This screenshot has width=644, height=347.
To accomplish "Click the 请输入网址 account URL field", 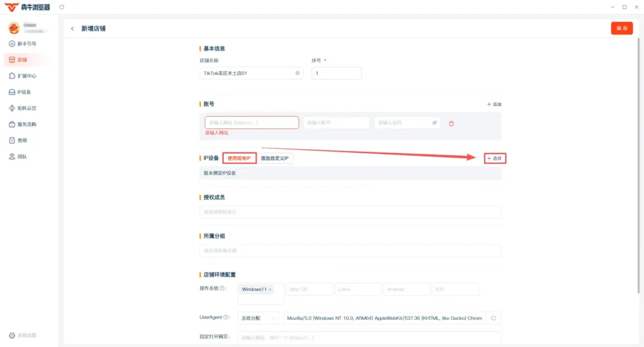I will pyautogui.click(x=252, y=123).
